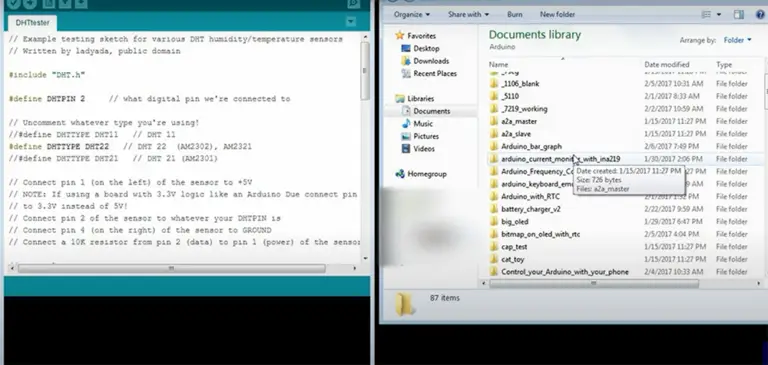Toggle the preview pane icon in Explorer
The image size is (768, 365).
[x=739, y=15]
